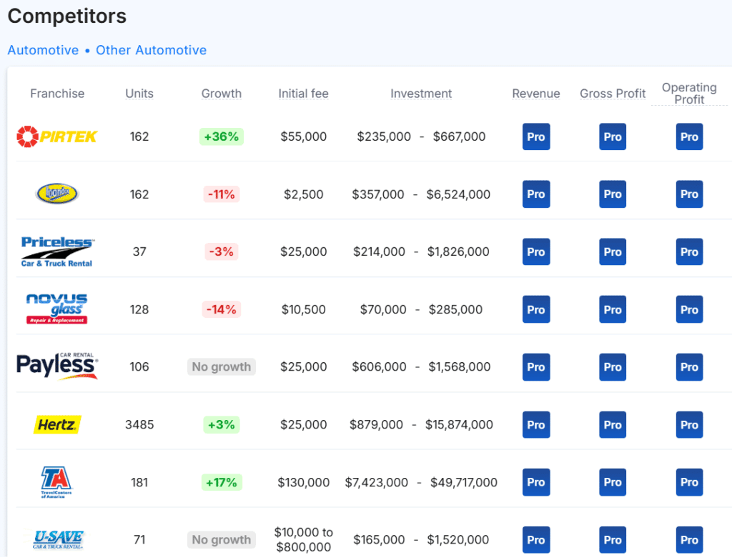Select the Hertz franchise logo

pos(57,424)
